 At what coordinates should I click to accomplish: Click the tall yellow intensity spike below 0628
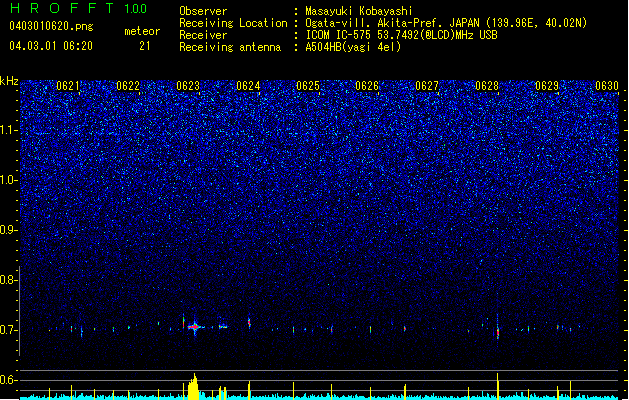coord(497,386)
